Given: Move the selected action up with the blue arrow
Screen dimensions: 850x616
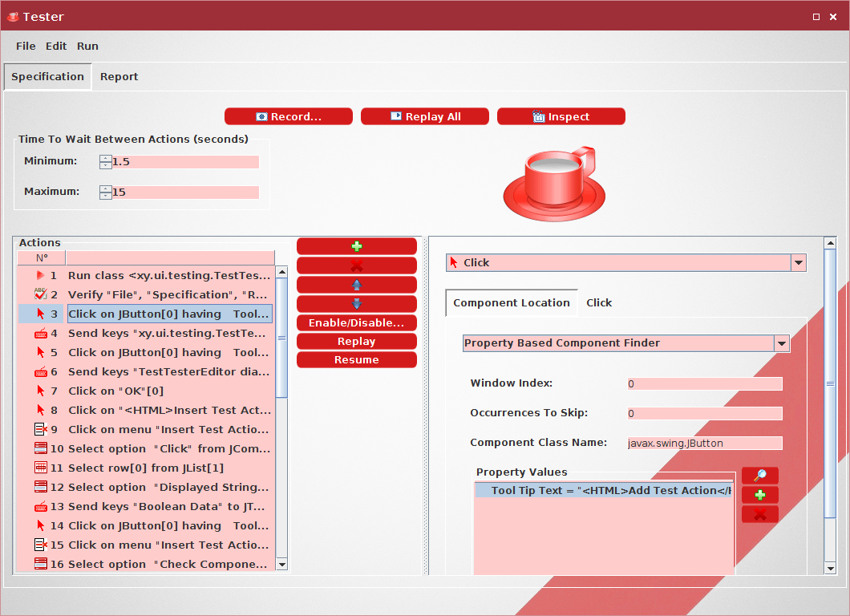Looking at the screenshot, I should (x=356, y=284).
